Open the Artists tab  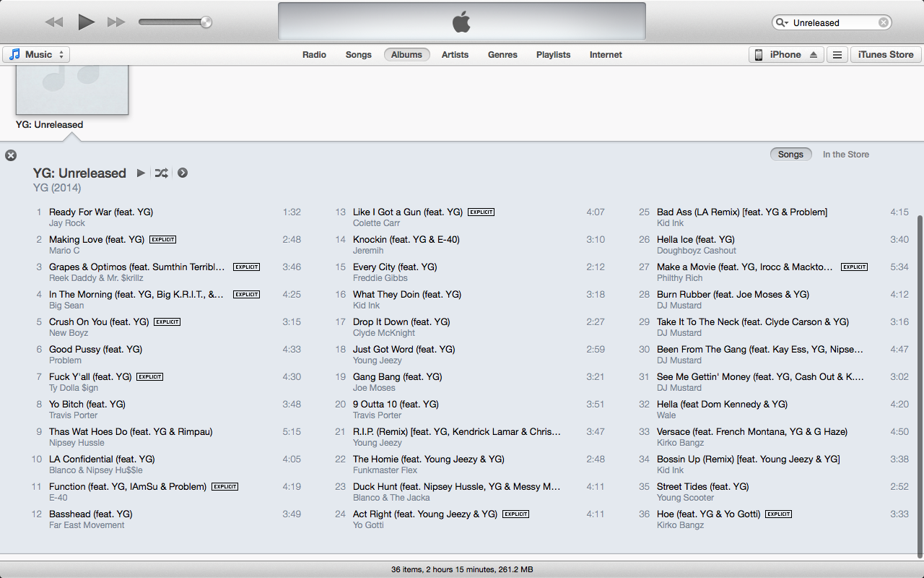455,54
